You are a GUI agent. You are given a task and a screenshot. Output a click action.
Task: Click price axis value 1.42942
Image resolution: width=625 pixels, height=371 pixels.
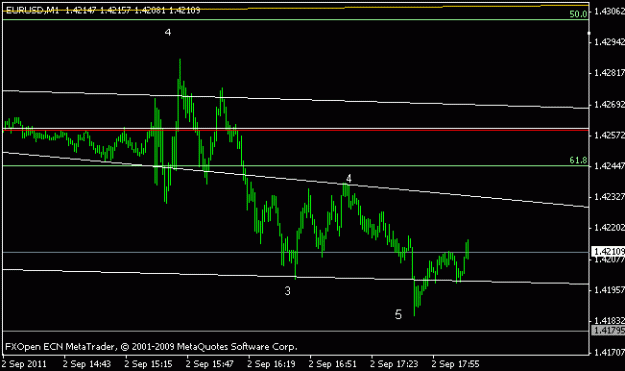609,42
